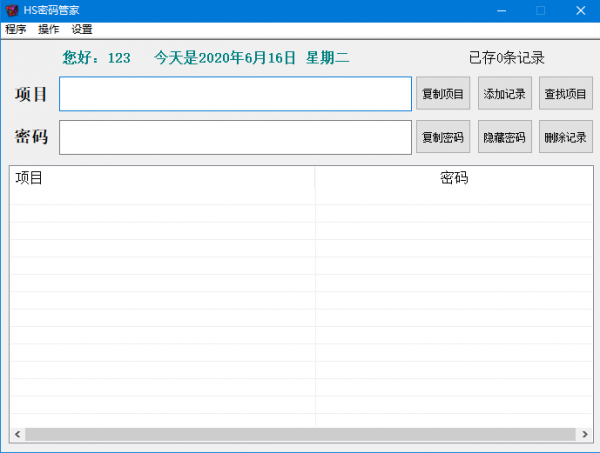Click the 项目 column header

point(162,178)
